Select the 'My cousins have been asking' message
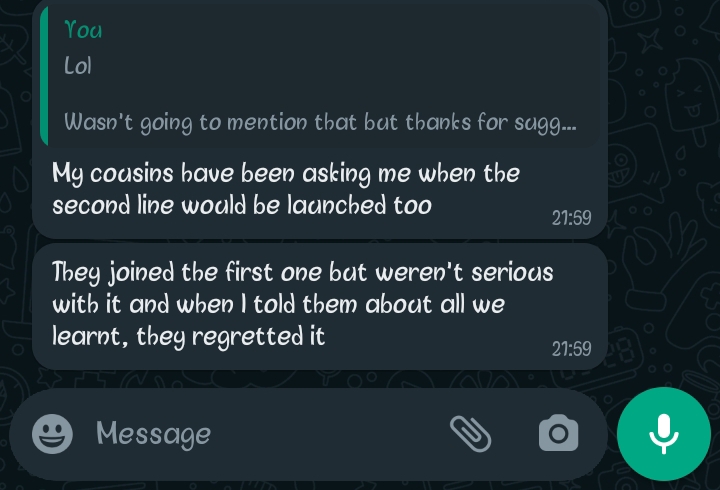The width and height of the screenshot is (720, 490). 320,119
